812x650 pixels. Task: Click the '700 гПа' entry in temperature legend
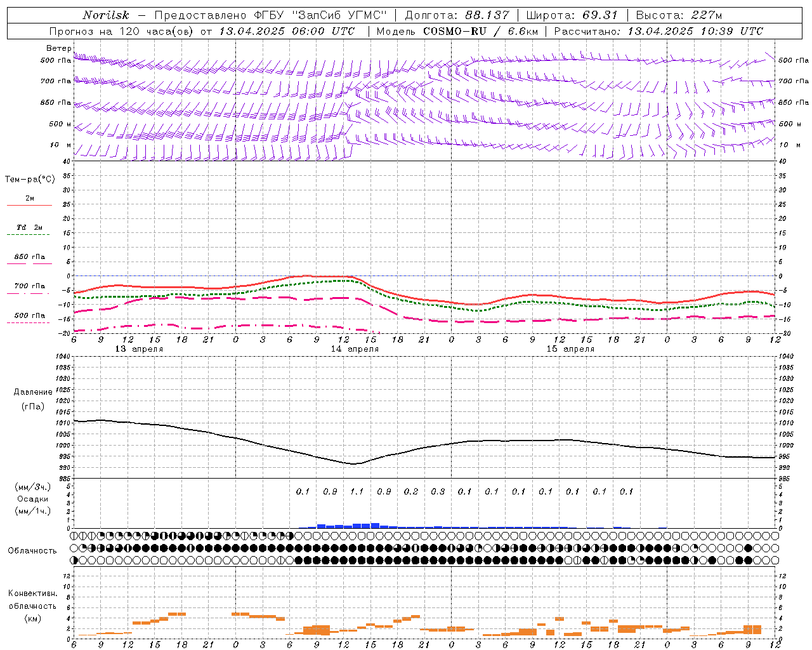(30, 286)
